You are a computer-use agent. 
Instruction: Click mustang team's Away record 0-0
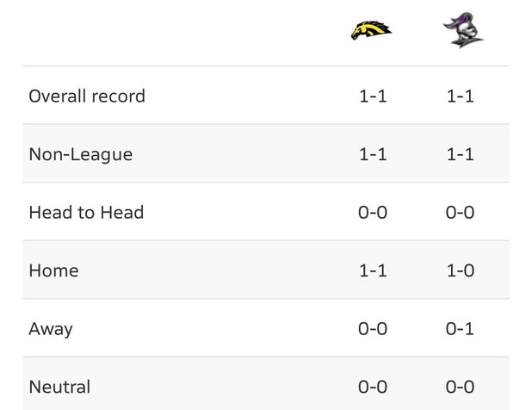[373, 329]
